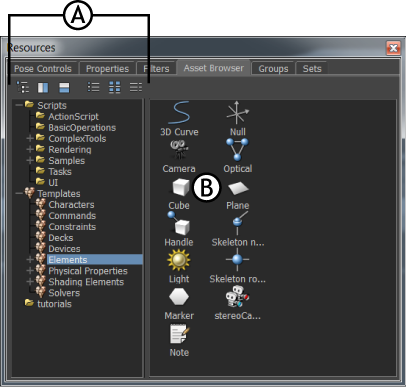
Task: Select the Light sun icon
Action: tap(179, 260)
